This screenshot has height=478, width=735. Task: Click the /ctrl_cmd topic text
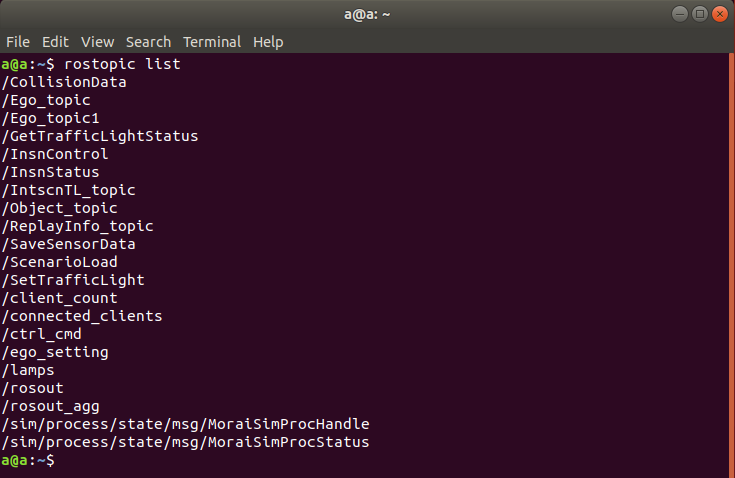[41, 334]
